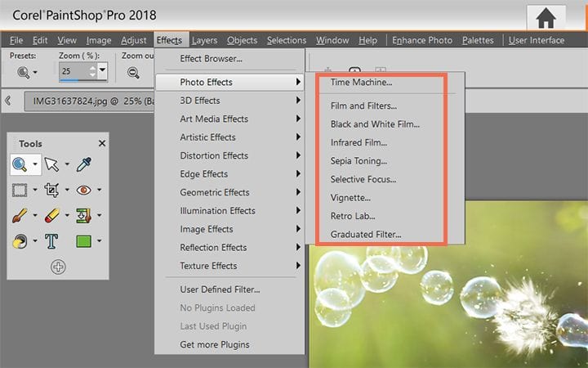Select the Paint Brush tool
588x368 pixels.
coord(20,216)
